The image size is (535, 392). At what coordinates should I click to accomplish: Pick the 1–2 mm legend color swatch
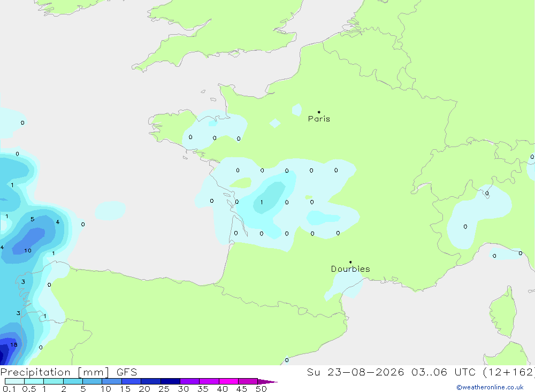(53, 381)
